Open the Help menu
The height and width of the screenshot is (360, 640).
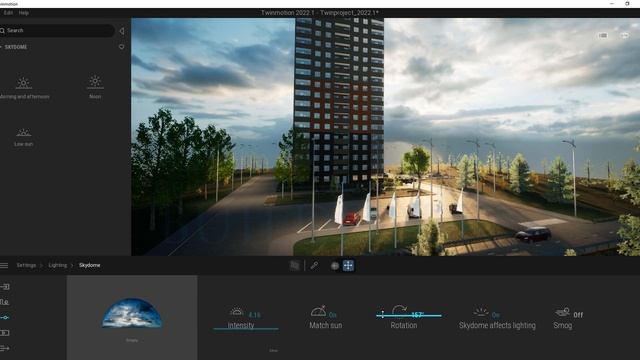tap(24, 13)
